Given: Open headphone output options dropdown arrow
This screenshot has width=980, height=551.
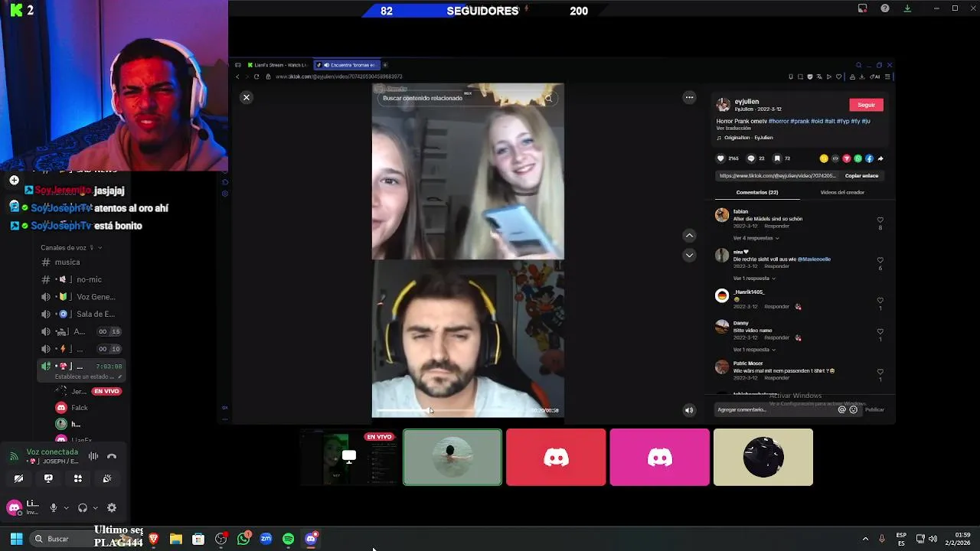Looking at the screenshot, I should 96,507.
